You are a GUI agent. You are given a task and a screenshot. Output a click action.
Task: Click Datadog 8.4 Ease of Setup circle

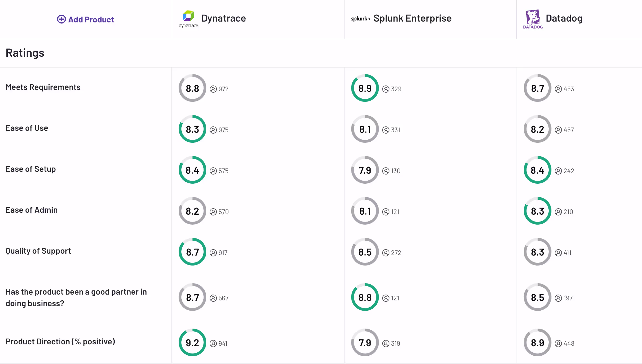tap(537, 170)
